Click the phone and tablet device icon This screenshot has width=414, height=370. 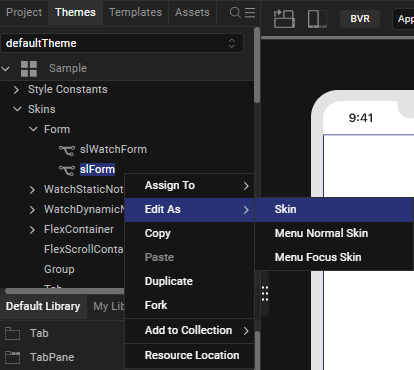pos(317,19)
